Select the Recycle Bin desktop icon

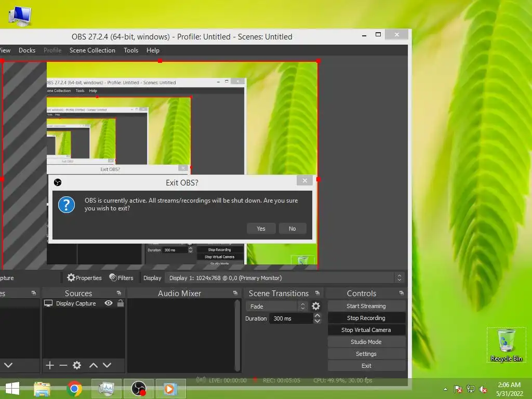pos(506,345)
